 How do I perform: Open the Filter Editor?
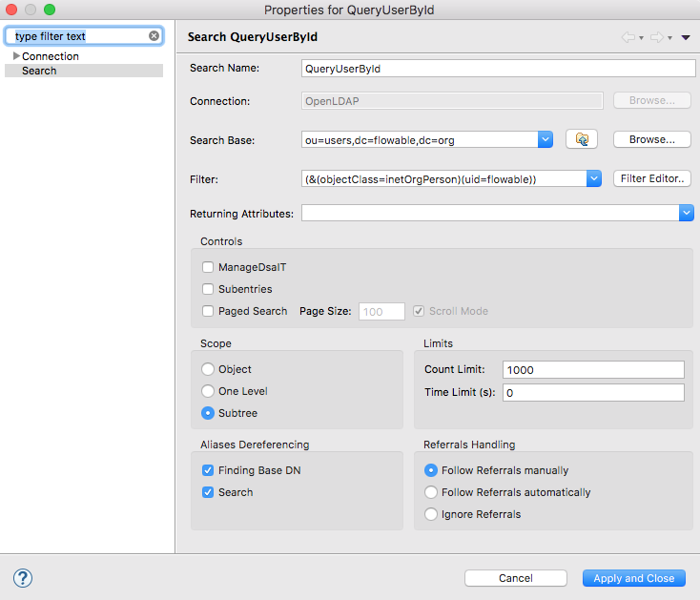651,178
